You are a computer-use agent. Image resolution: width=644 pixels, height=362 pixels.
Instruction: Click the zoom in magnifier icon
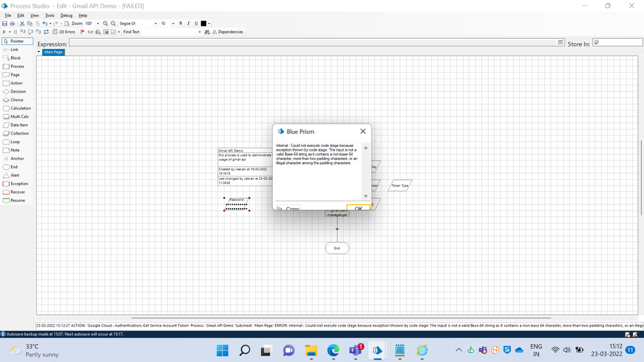106,24
